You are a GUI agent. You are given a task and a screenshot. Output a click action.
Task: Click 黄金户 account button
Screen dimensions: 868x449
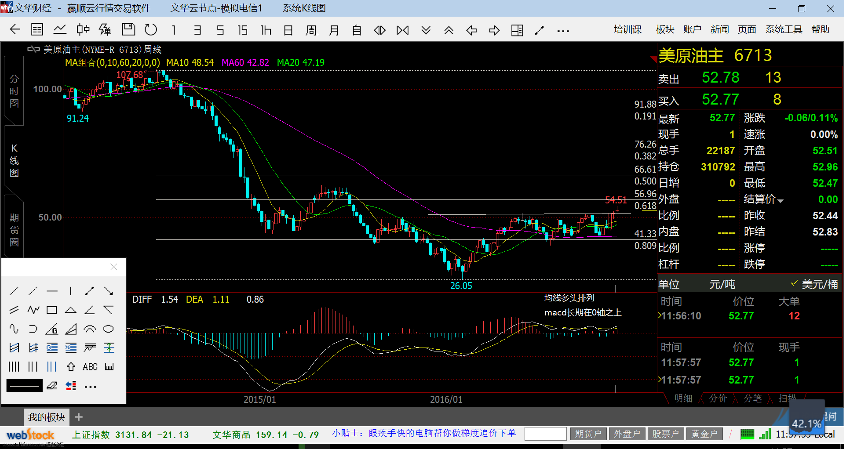point(704,434)
